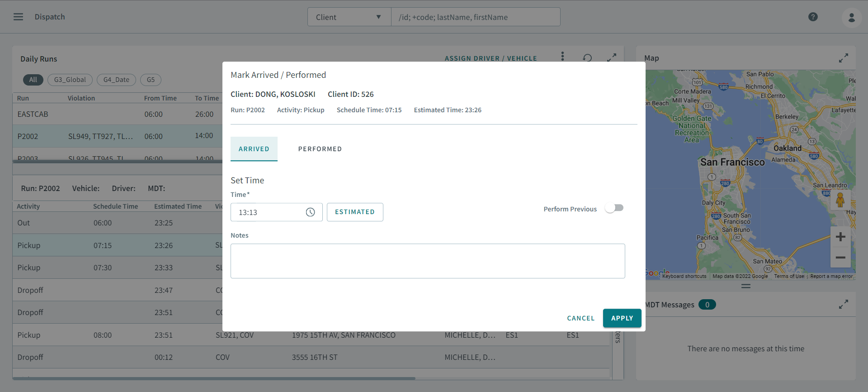Open the Client search type dropdown
The image size is (868, 392).
click(349, 17)
